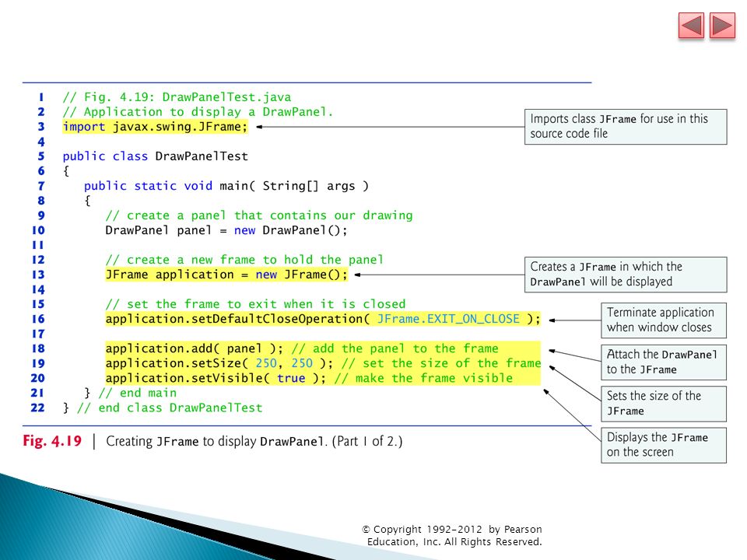
Task: Click the 'import javax.swing.JFrame;' code line
Action: pos(156,127)
